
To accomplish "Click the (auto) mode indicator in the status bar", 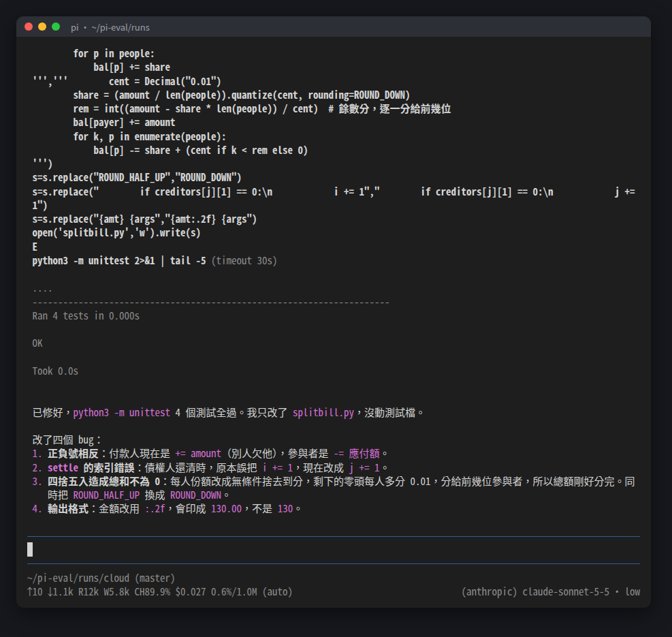I will [277, 592].
